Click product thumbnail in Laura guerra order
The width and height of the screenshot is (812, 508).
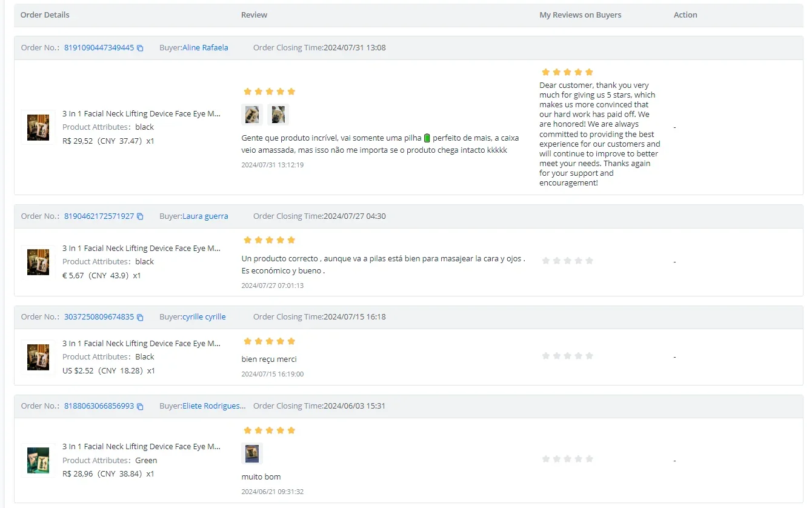(x=38, y=262)
